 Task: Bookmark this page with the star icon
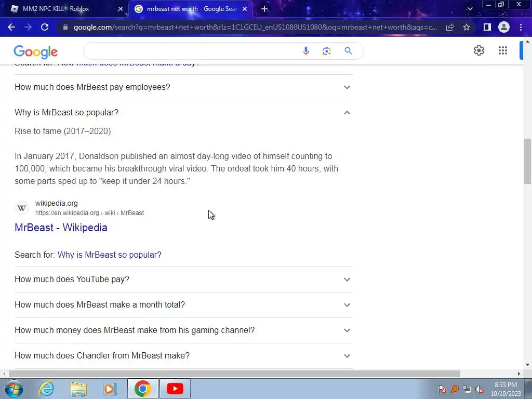click(467, 27)
